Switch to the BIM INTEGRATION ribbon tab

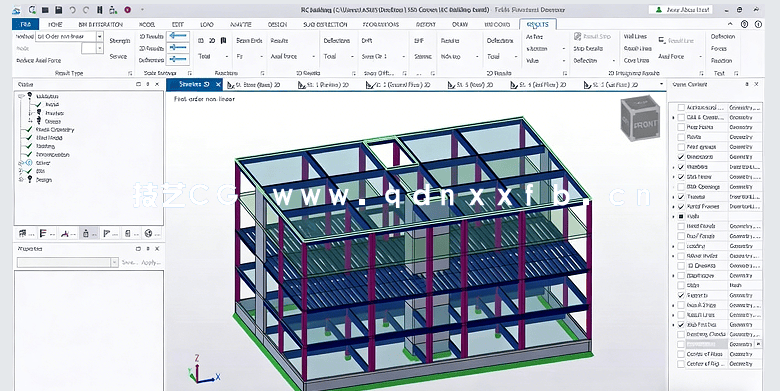click(100, 24)
